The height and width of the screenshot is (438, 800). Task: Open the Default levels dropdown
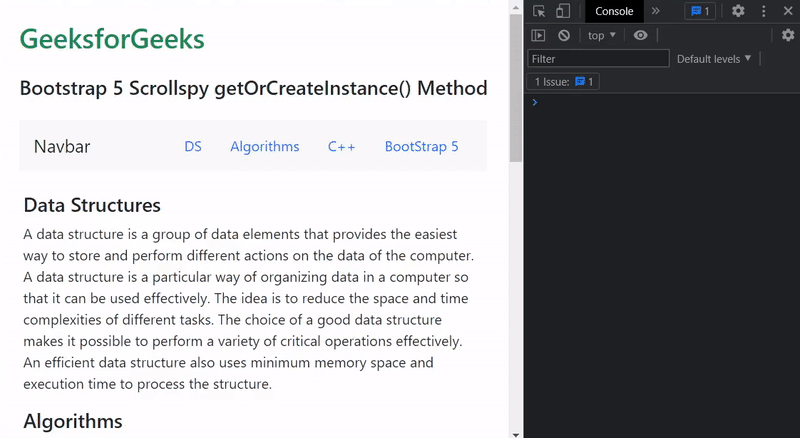pyautogui.click(x=714, y=59)
